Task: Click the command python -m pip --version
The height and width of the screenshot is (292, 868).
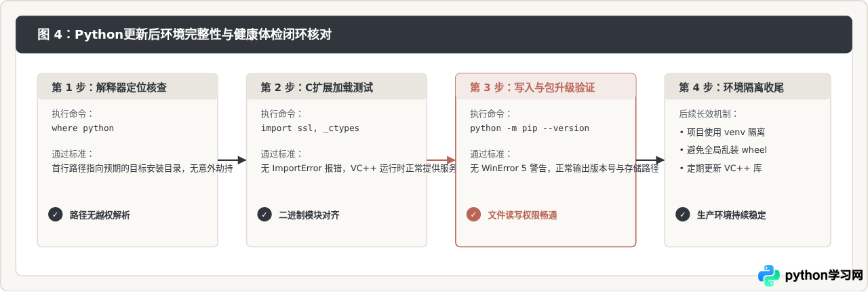Action: (x=530, y=128)
